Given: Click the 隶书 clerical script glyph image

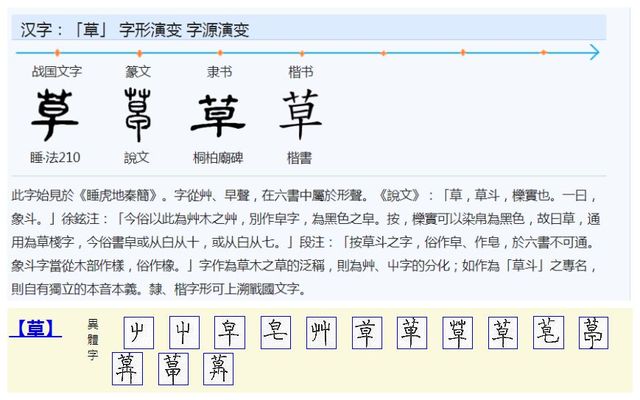Looking at the screenshot, I should pos(218,114).
